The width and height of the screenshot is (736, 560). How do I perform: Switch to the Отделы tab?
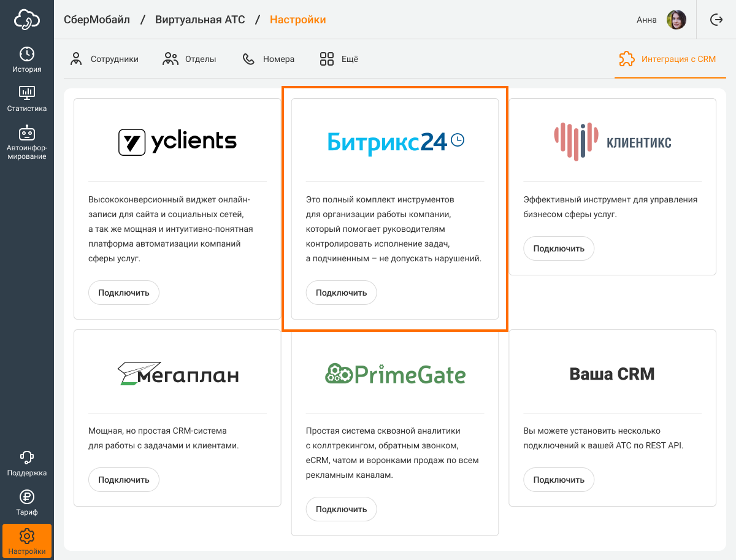[190, 59]
